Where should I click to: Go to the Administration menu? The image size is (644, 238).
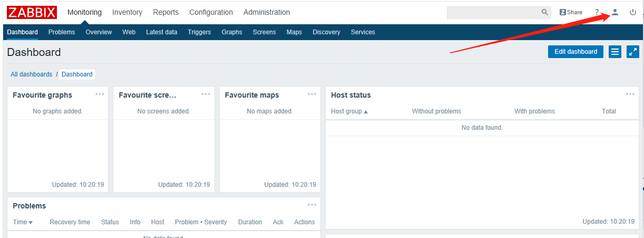(267, 12)
